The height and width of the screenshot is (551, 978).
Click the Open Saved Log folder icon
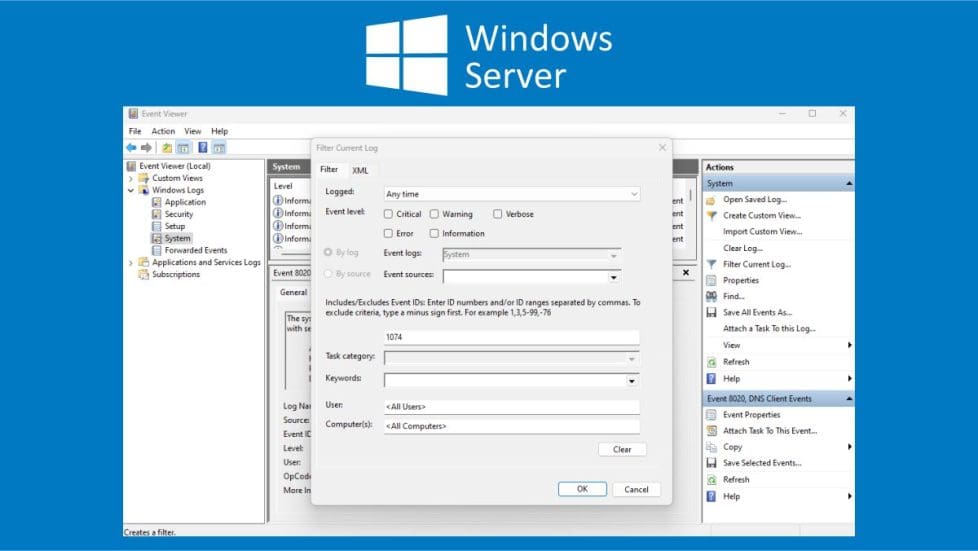click(x=712, y=200)
